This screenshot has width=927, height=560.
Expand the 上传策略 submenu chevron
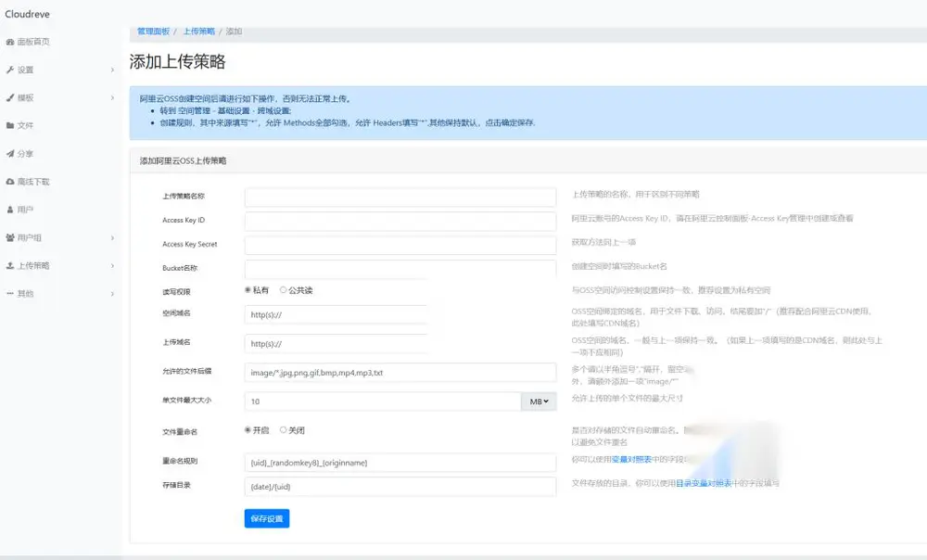112,265
